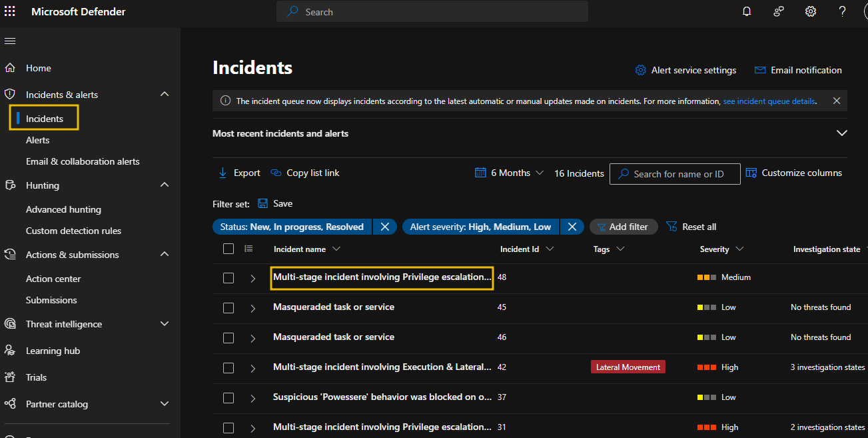
Task: Save the current filter set
Action: point(275,203)
